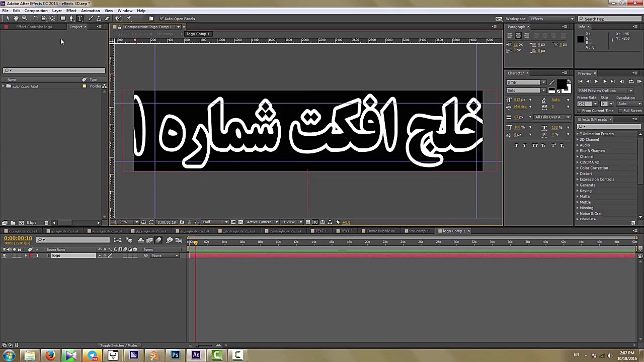
Task: Select the Rotation tool
Action: 36,19
